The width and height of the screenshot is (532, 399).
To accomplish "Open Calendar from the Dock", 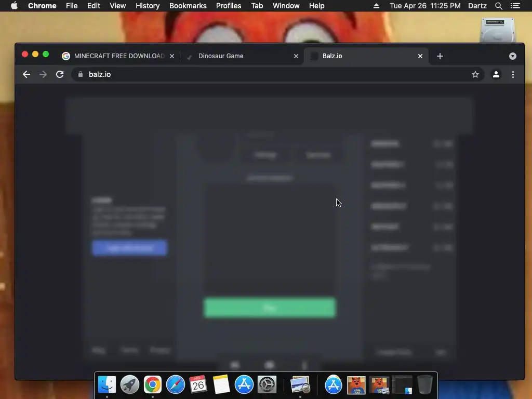I will tap(198, 384).
